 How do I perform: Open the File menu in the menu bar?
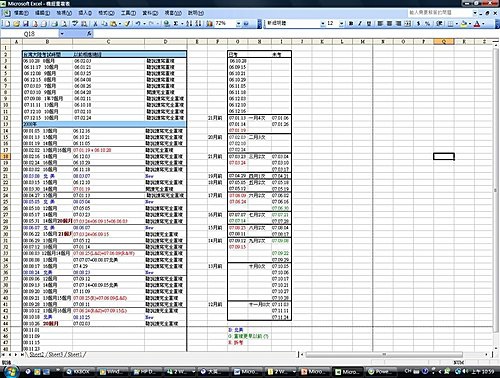(21, 13)
